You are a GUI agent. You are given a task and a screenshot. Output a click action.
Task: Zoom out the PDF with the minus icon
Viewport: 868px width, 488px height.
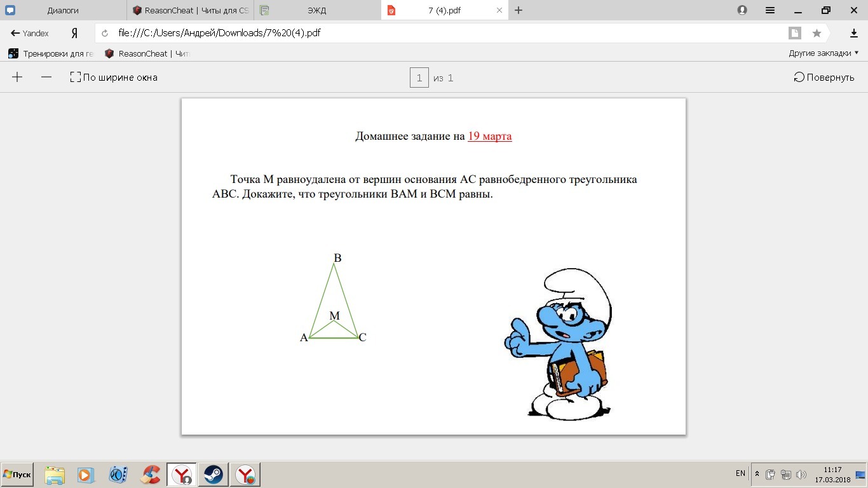46,77
